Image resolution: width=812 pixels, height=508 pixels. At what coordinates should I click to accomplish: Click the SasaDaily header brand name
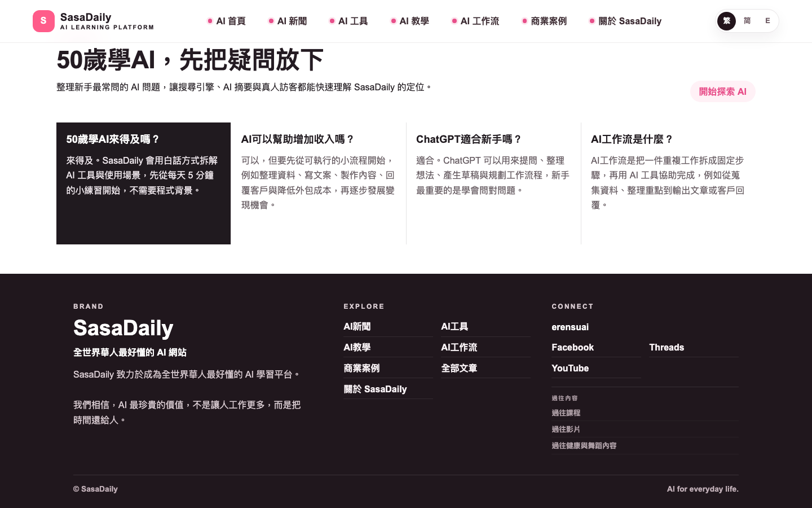tap(86, 17)
